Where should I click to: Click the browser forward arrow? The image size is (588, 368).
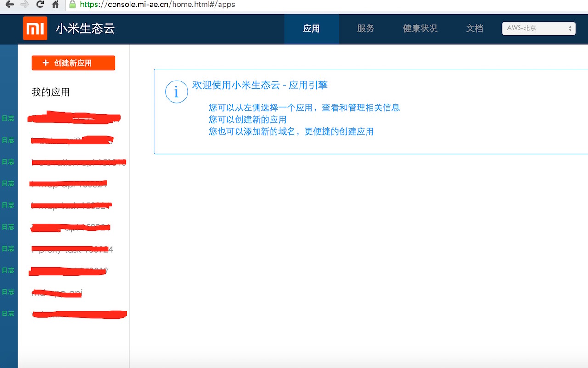[25, 5]
